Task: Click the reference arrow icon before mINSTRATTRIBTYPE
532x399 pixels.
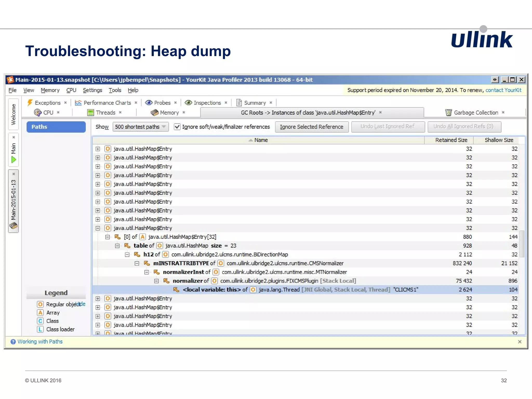Action: 147,263
